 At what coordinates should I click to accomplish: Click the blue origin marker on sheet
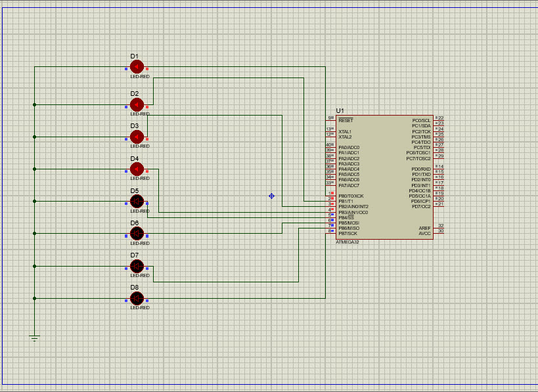(271, 196)
